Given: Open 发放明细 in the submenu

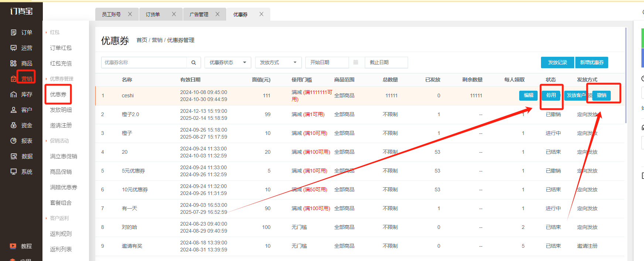Looking at the screenshot, I should (x=61, y=110).
